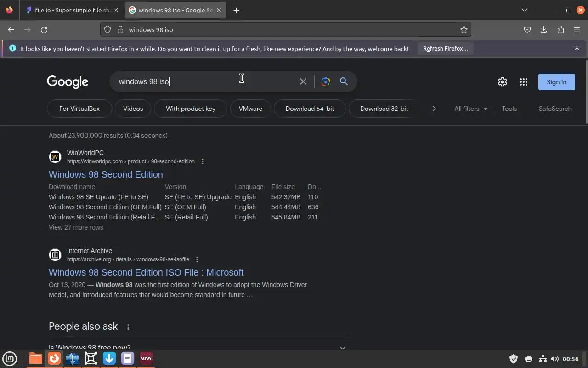Screen dimensions: 588x368
Task: Click Internet Archive site favicon
Action: click(55, 255)
